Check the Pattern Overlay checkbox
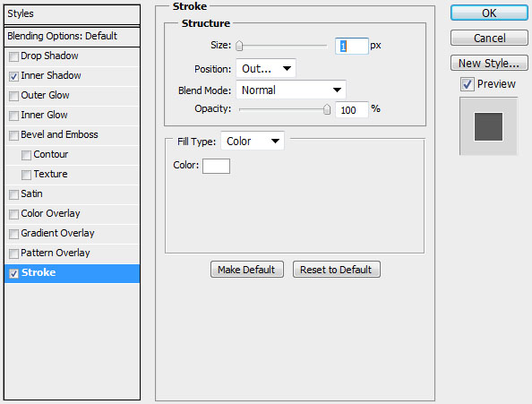The height and width of the screenshot is (404, 532). [13, 254]
